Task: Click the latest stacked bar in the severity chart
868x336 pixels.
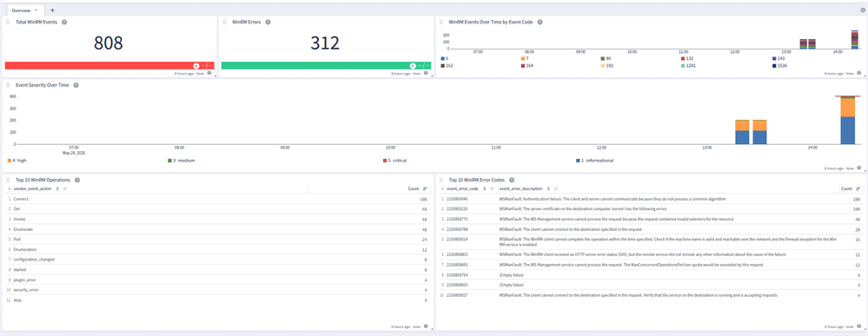Action: (847, 120)
